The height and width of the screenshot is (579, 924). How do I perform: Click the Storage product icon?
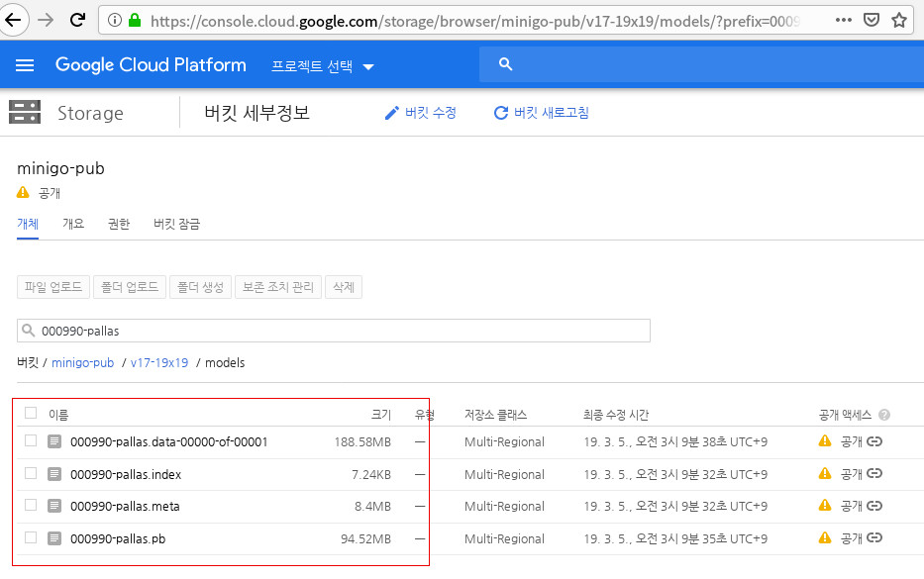pos(25,112)
